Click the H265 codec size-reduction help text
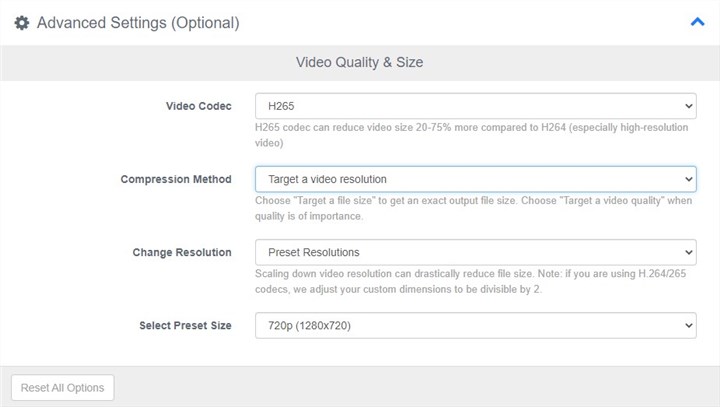Screen dimensions: 720x407 coord(470,135)
